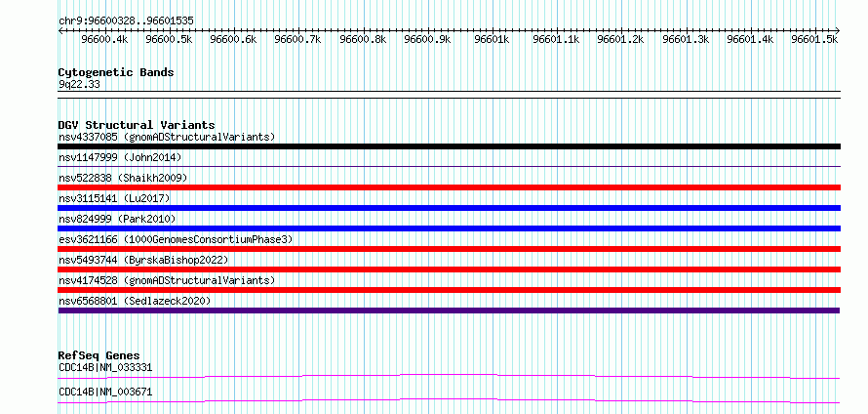Open gene label CDC14B|NM_033331
This screenshot has width=868, height=414.
(105, 367)
